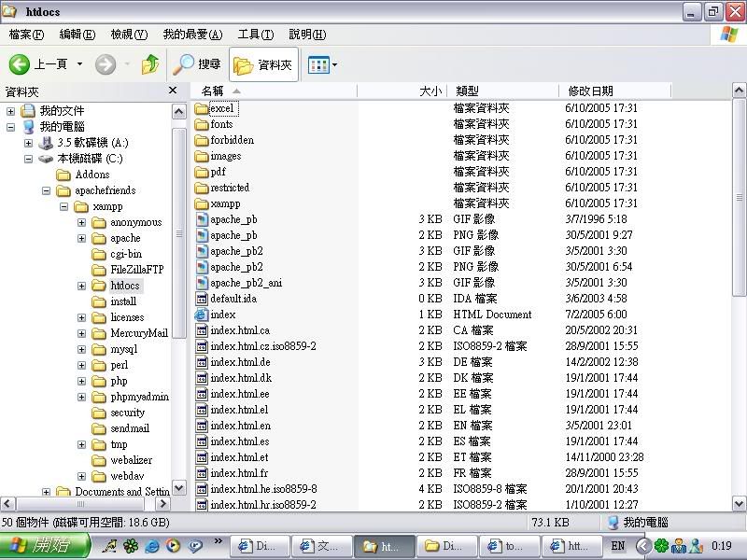Select the index HTML Document icon
This screenshot has width=747, height=560.
202,315
